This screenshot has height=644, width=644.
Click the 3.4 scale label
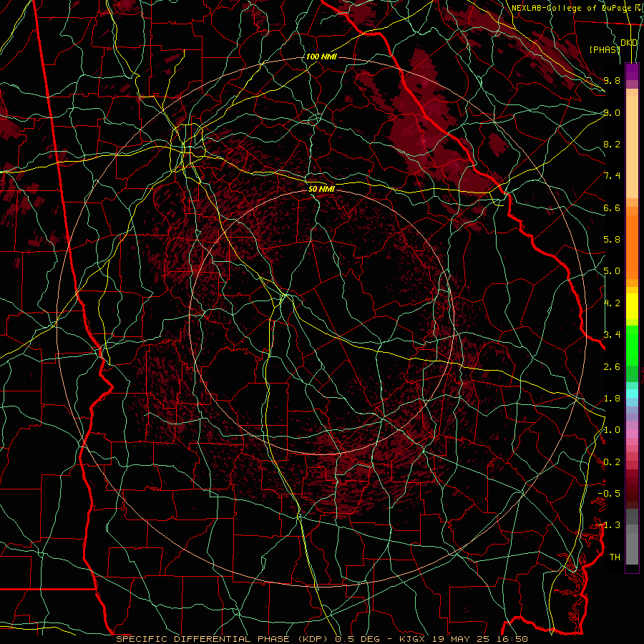(612, 335)
